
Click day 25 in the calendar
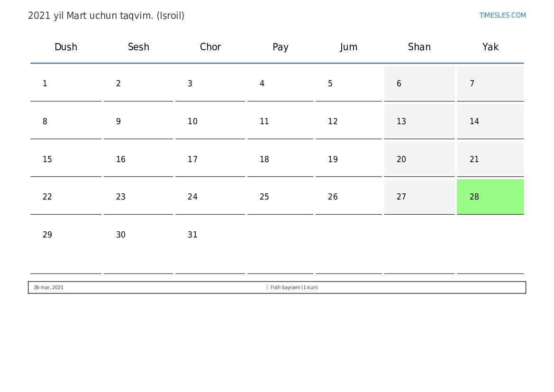280,197
